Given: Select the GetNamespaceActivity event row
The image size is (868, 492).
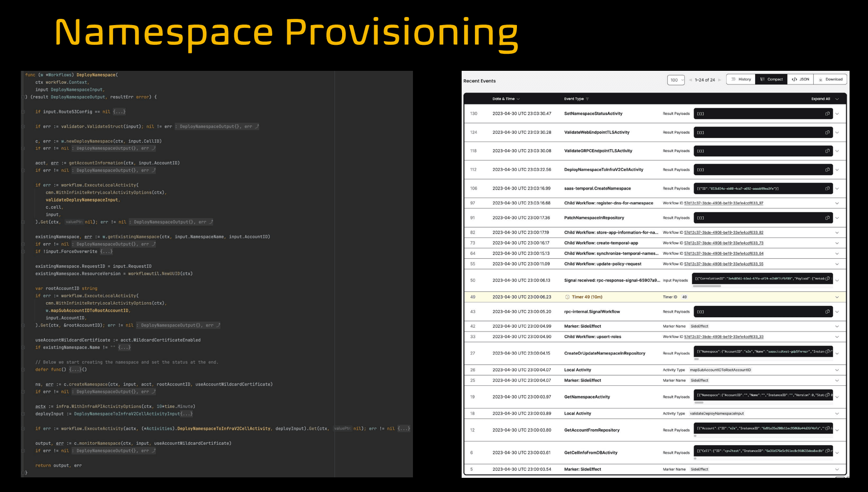Looking at the screenshot, I should click(x=655, y=397).
